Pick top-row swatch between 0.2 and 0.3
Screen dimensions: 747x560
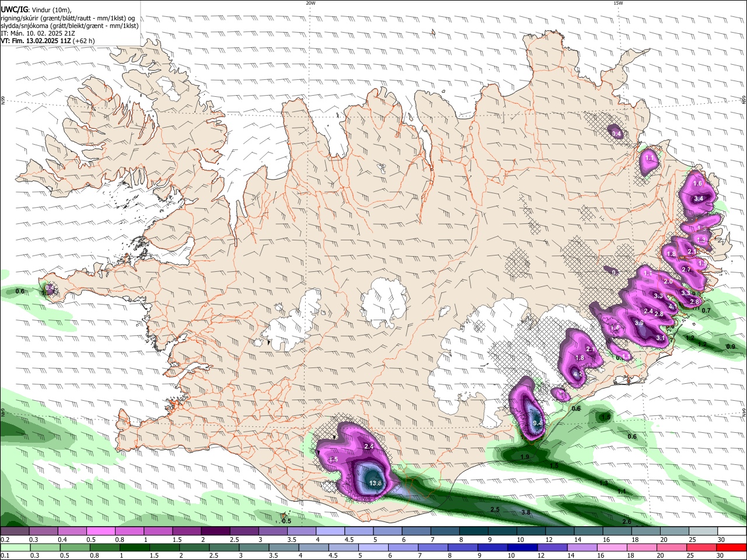coord(15,531)
